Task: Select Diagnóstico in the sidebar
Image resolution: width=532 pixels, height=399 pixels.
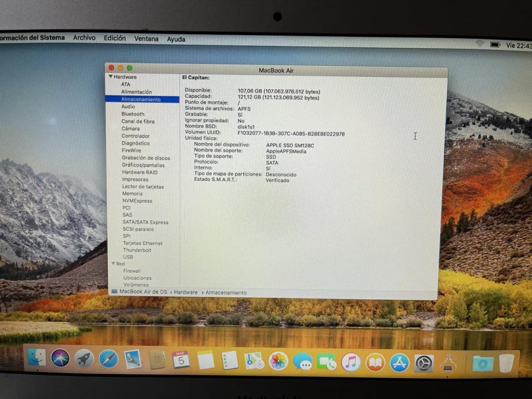Action: (136, 143)
